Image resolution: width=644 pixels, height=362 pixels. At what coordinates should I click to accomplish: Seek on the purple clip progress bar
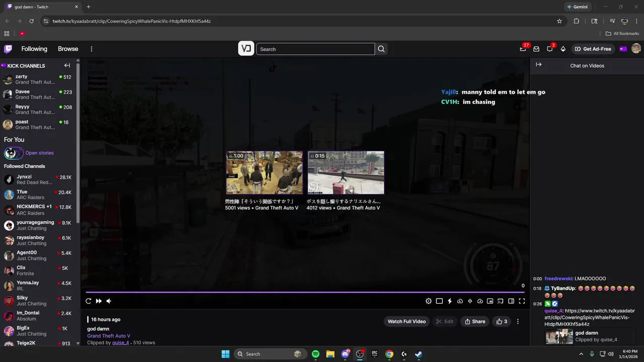coord(305,292)
